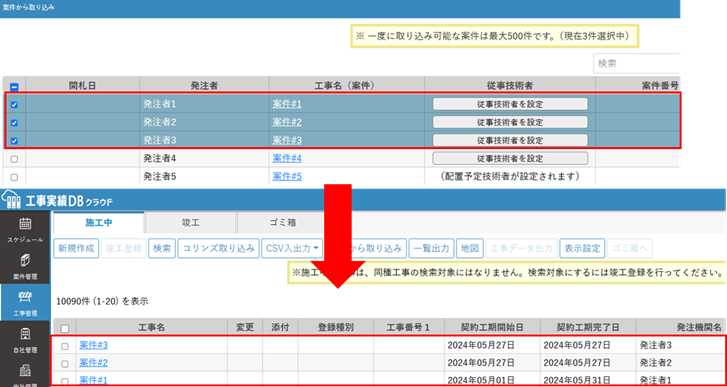The height and width of the screenshot is (387, 727).
Task: Open the CSV入出力 dropdown
Action: pos(292,248)
